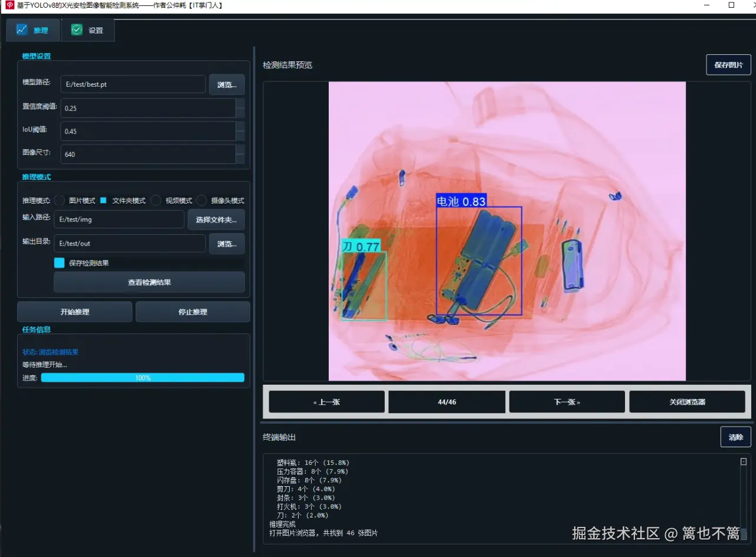This screenshot has height=557, width=756.
Task: Select 摄像头模式 radio button
Action: tap(202, 201)
